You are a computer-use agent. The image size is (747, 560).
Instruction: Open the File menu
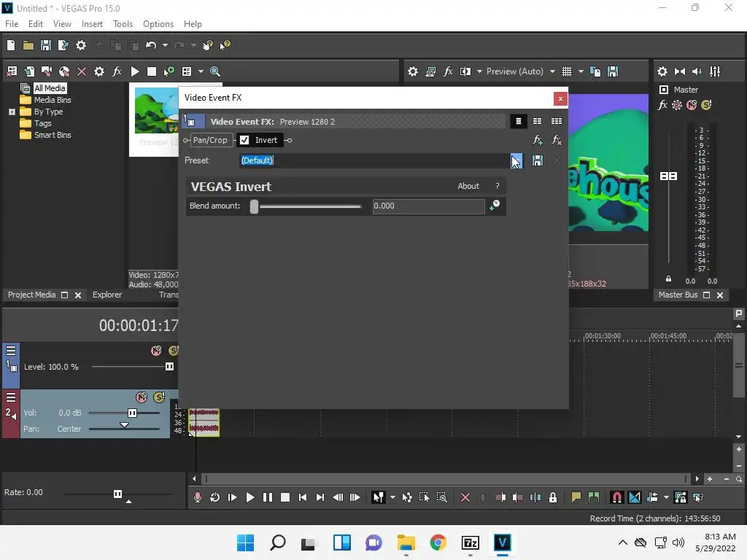(12, 24)
